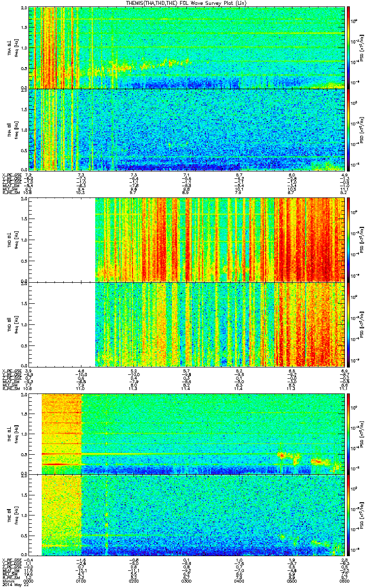Select the THE B-parallel spectrogram panel

pyautogui.click(x=187, y=515)
